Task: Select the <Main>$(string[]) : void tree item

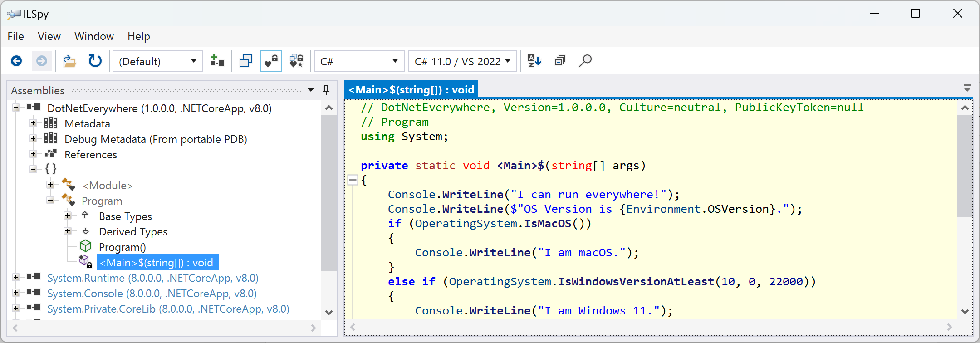Action: pyautogui.click(x=157, y=263)
